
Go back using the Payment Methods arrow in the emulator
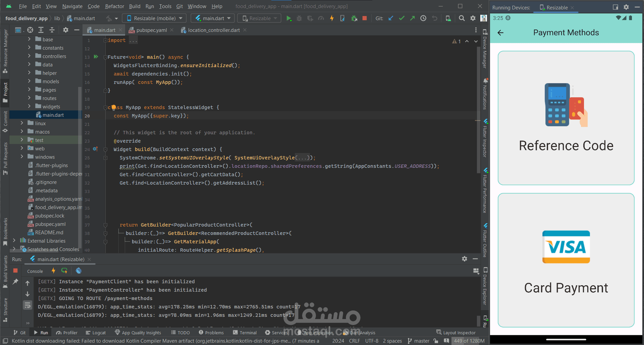[x=500, y=33]
